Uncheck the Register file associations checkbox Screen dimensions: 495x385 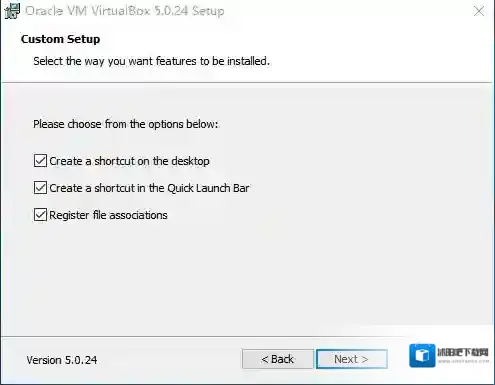coord(40,215)
